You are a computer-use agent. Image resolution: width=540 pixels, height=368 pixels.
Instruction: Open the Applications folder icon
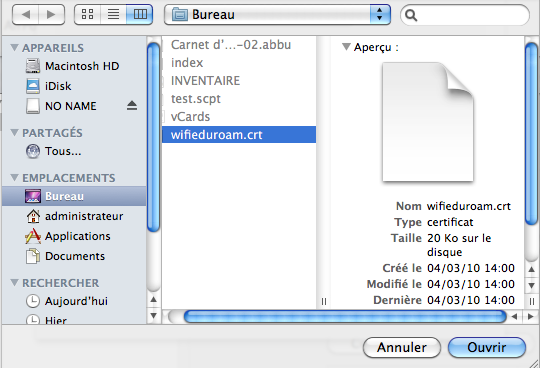coord(33,236)
